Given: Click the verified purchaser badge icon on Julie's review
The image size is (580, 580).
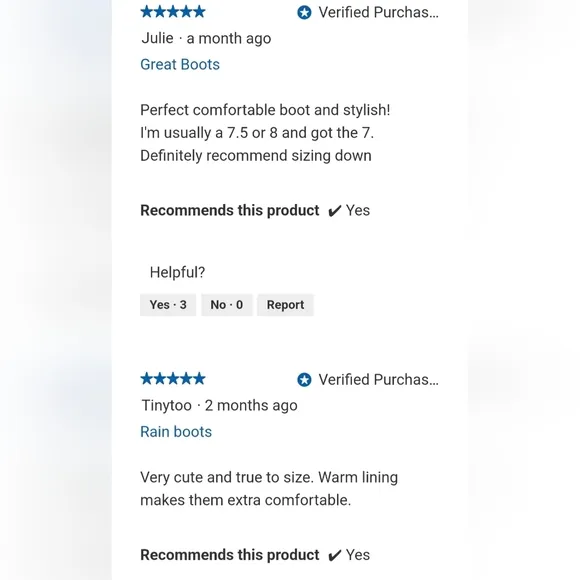Looking at the screenshot, I should point(304,13).
